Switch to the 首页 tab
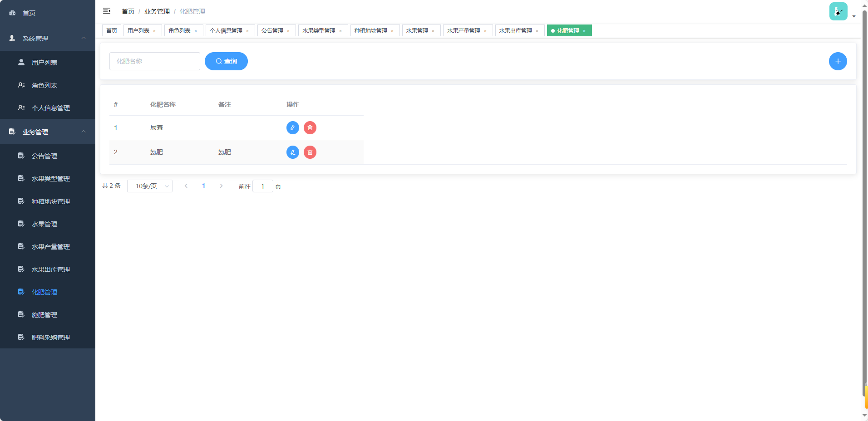868x421 pixels. (x=111, y=30)
